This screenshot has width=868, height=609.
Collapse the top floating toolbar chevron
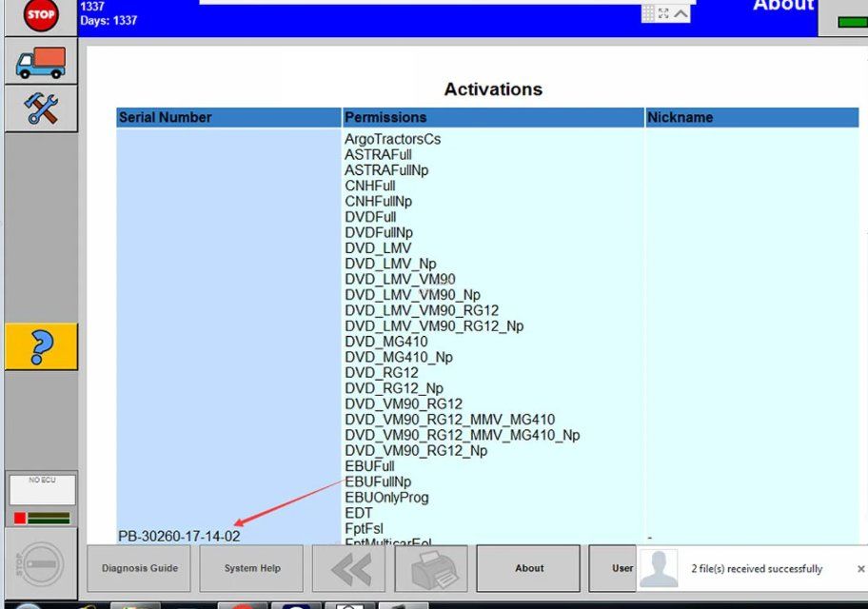[681, 13]
